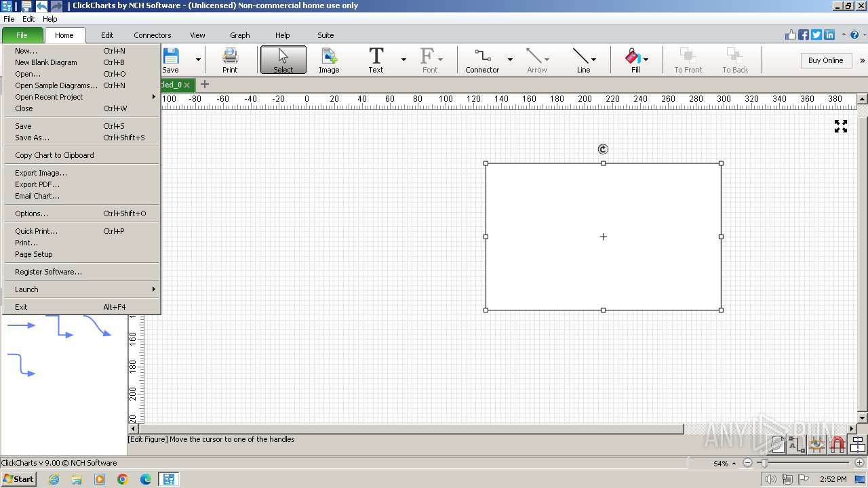Open the Text tool dropdown arrow
The width and height of the screenshot is (868, 488).
click(403, 60)
